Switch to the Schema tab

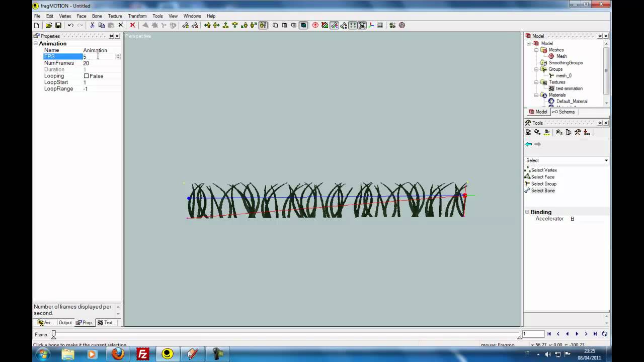(563, 112)
